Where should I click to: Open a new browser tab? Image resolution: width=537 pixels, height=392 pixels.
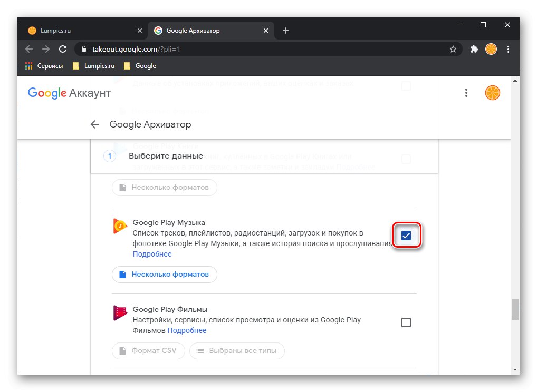[x=286, y=31]
